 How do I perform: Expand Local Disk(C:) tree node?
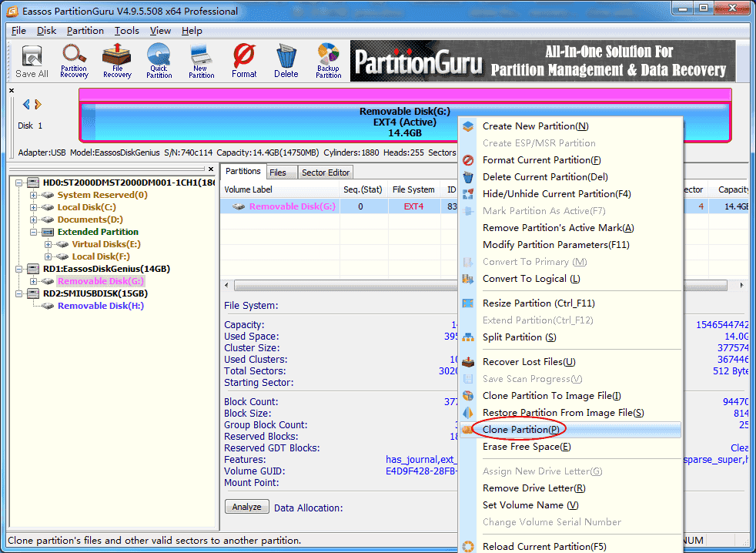point(33,207)
